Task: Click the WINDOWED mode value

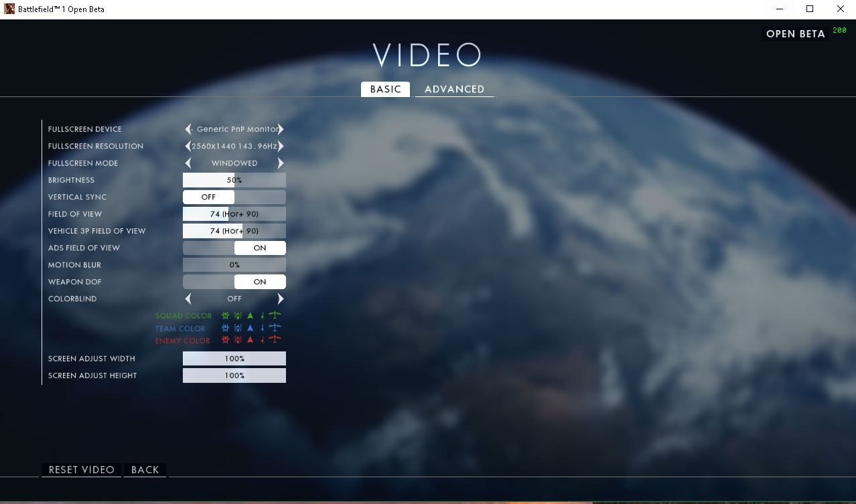Action: (x=234, y=163)
